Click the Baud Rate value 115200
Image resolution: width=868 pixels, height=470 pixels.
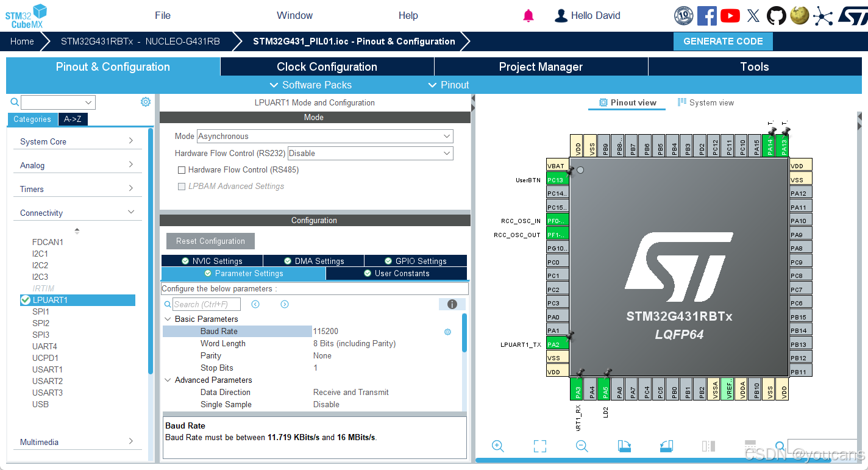(325, 332)
